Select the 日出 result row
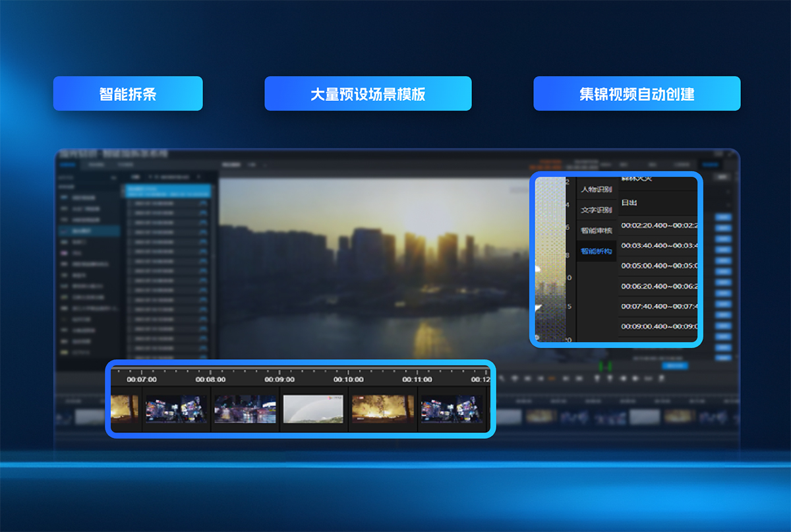Screen dimensions: 791x532 click(x=658, y=203)
